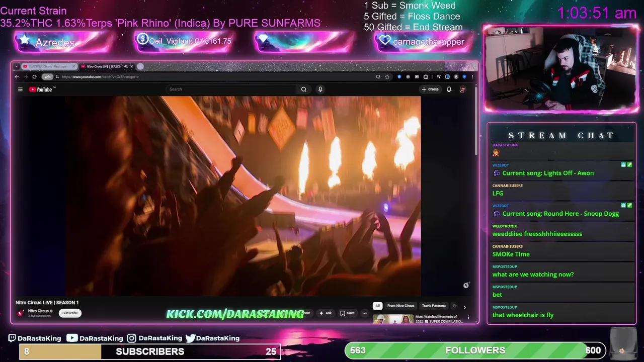Open Most Watched Moments of 2025 video title
Viewport: 644px width, 362px height.
(x=439, y=319)
